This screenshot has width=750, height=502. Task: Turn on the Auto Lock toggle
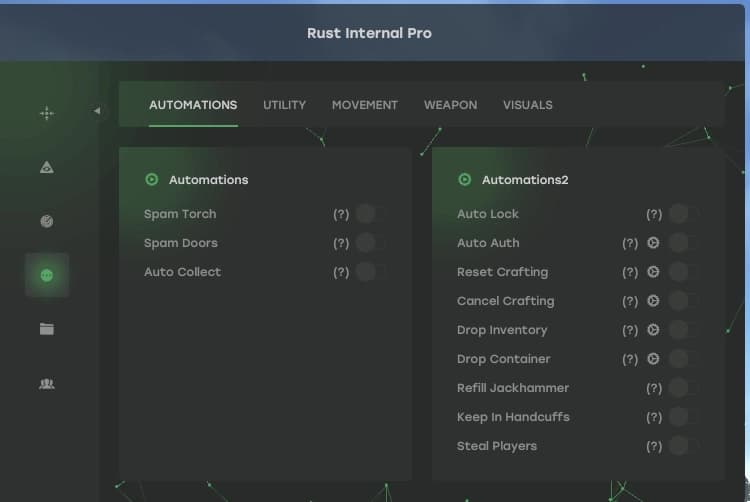tap(679, 214)
